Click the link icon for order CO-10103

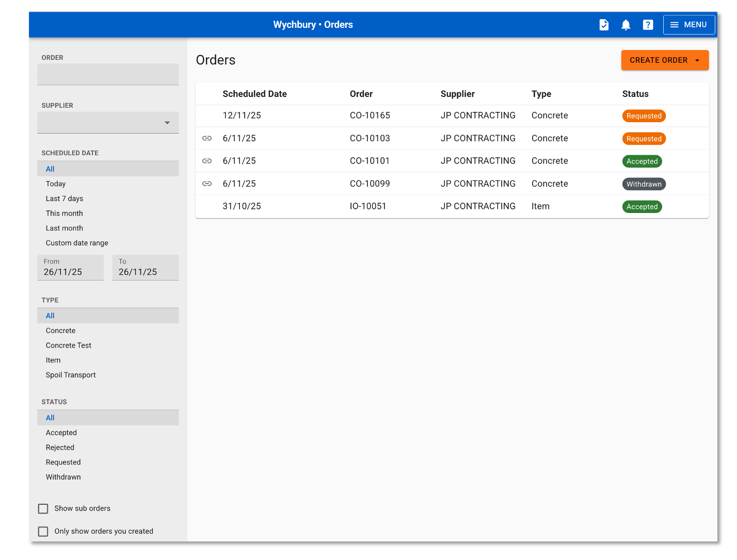(x=207, y=138)
